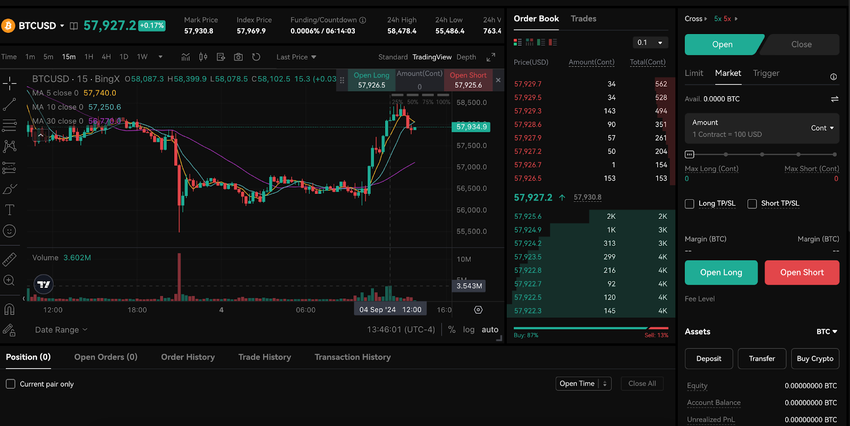The image size is (850, 426).
Task: Switch to the Trades tab
Action: (583, 18)
